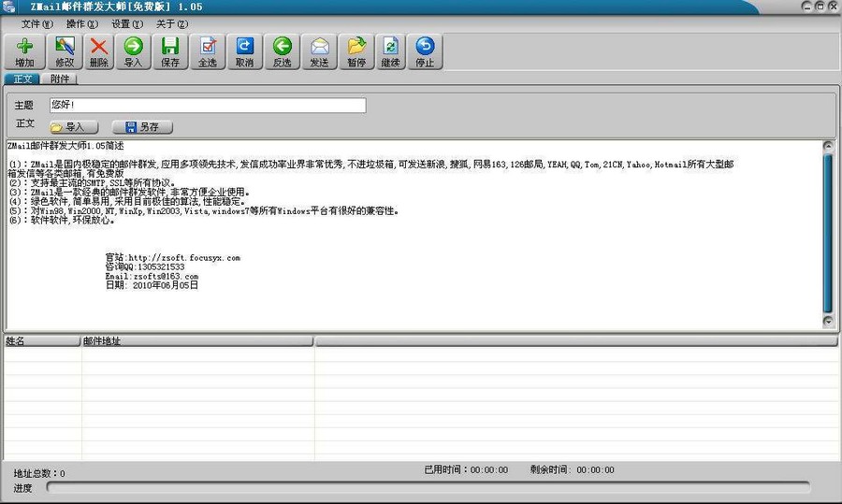Click the 导入 (import) green arrow toolbar icon
Viewport: 842px width, 504px height.
point(133,51)
